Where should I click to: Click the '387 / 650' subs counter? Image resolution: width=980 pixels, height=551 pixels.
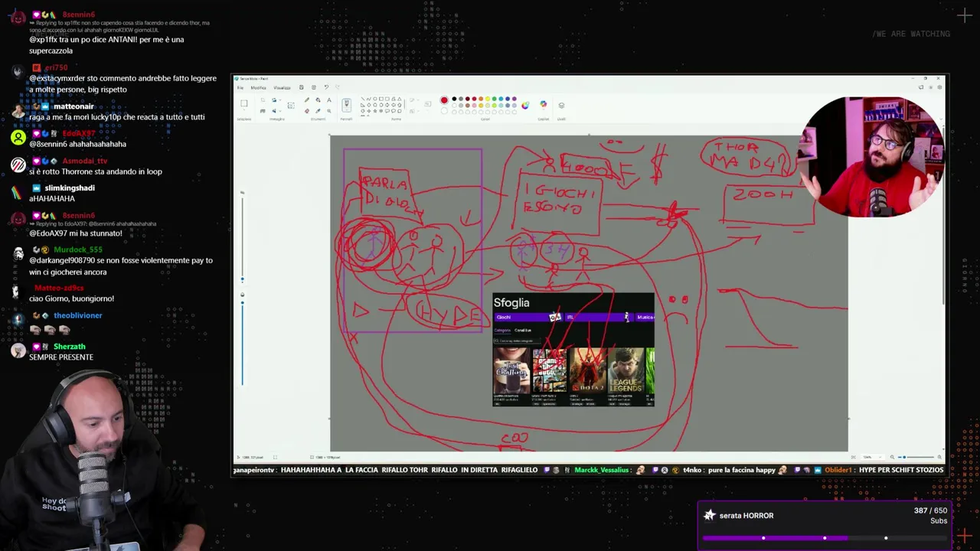click(930, 510)
